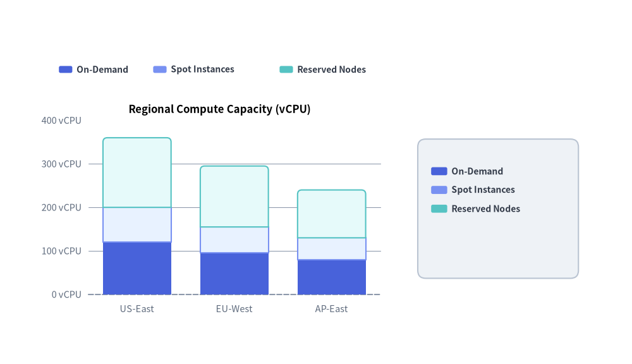Viewport: 632px width, 364px height.
Task: Click EU-West On-Demand bar segment
Action: (234, 274)
